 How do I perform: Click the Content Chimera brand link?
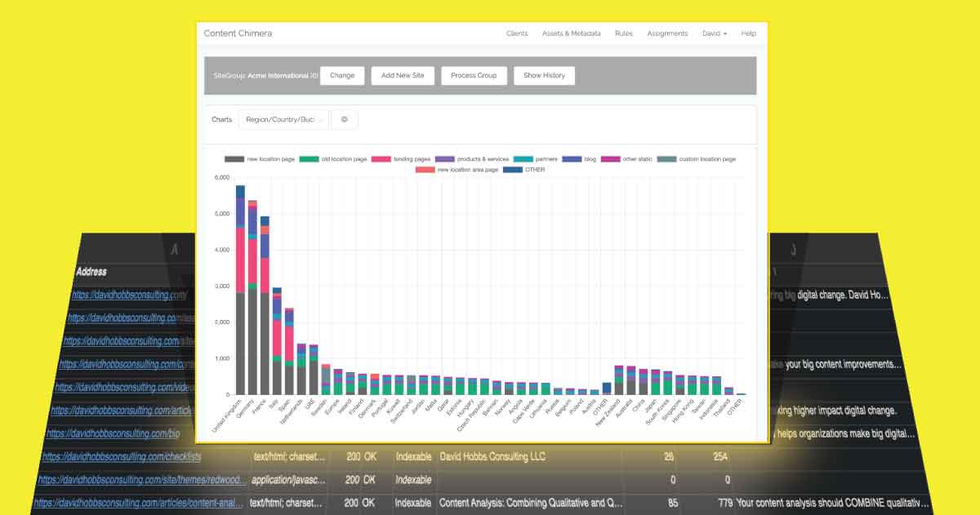point(238,33)
